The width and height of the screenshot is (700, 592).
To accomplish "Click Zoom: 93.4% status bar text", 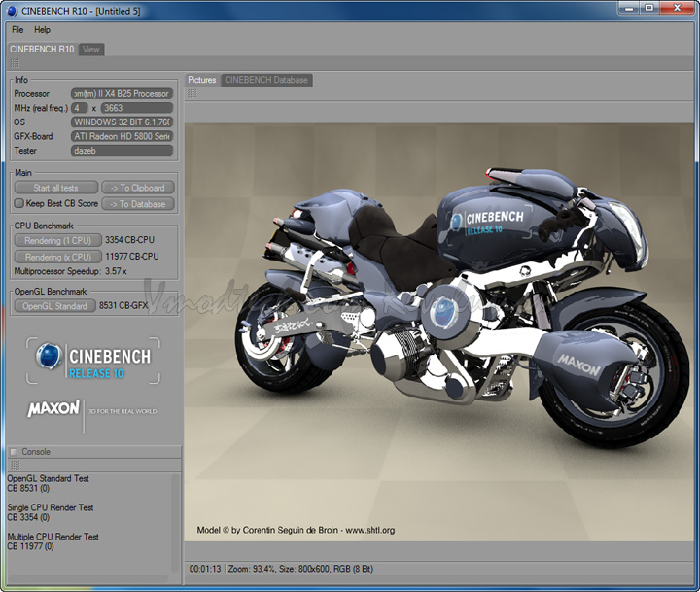I will click(252, 569).
